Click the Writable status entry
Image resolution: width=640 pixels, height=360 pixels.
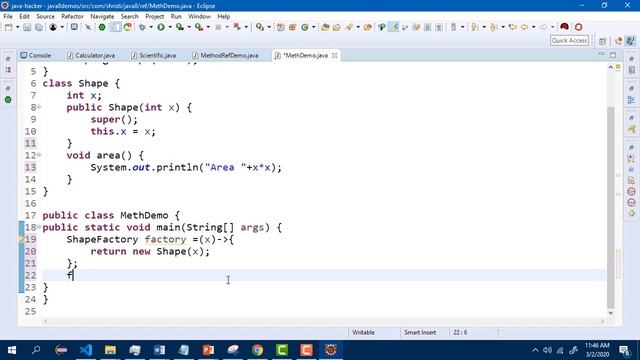363,333
